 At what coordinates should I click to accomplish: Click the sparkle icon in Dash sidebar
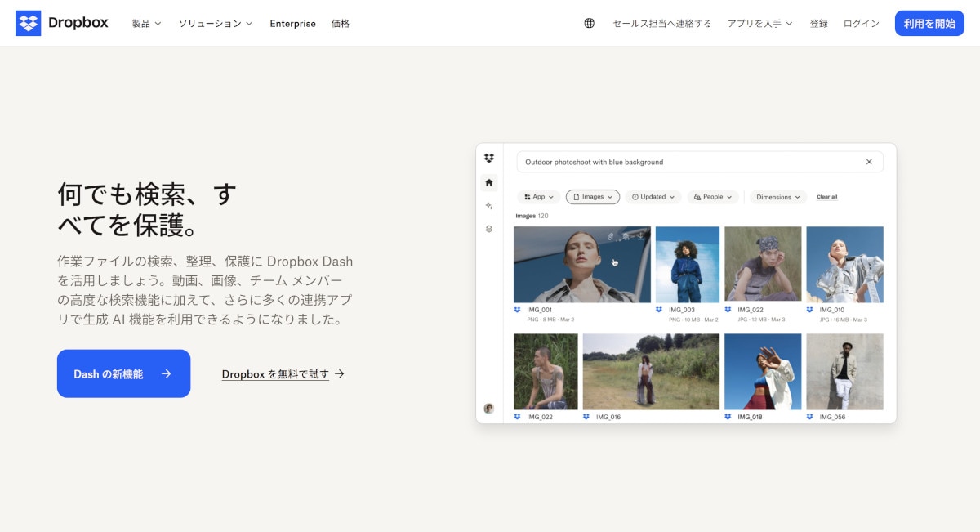(x=489, y=206)
